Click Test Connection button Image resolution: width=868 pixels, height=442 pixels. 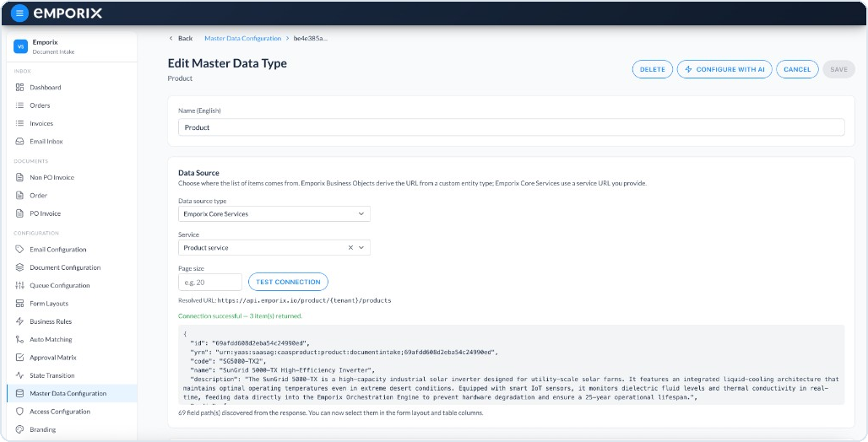289,282
